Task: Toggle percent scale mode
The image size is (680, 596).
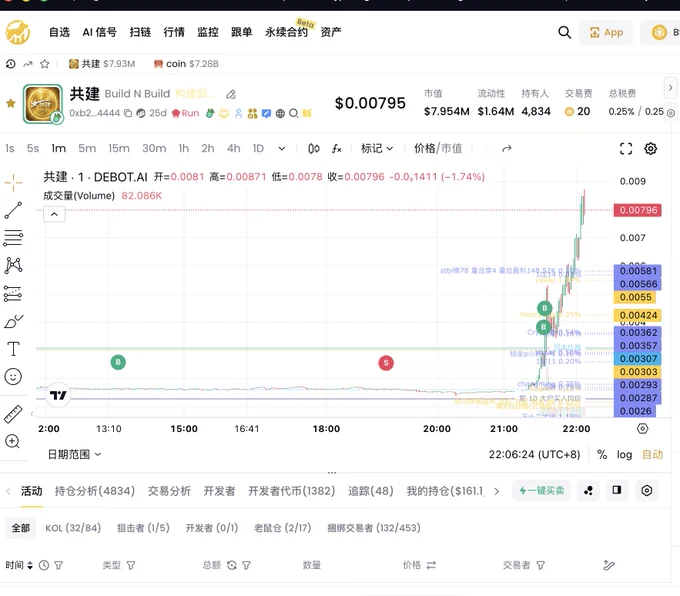Action: 602,454
